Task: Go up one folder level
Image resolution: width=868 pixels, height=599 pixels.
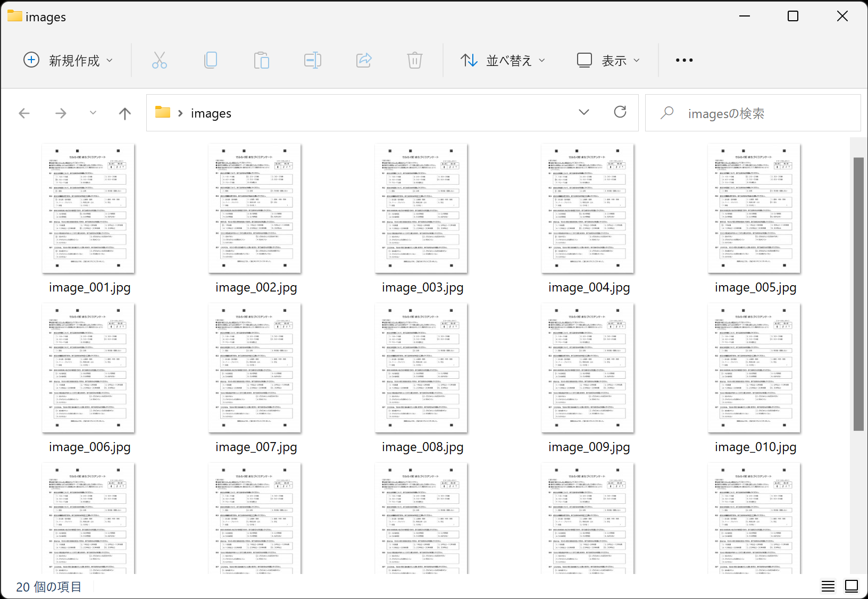Action: coord(124,113)
